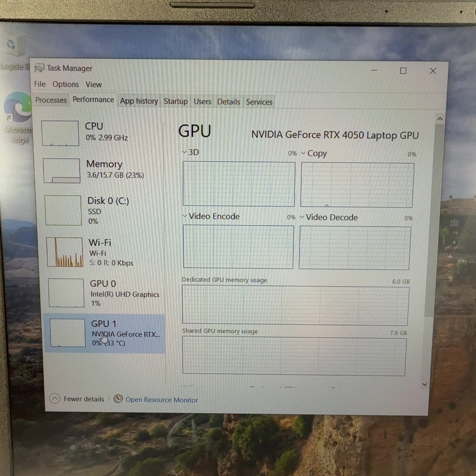Open the File menu
This screenshot has width=476, height=476.
40,84
